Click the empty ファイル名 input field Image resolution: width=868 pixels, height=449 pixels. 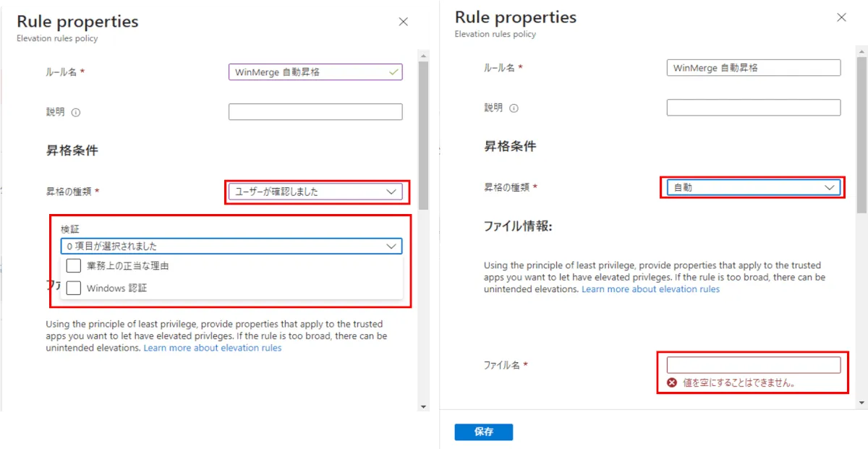(x=754, y=364)
